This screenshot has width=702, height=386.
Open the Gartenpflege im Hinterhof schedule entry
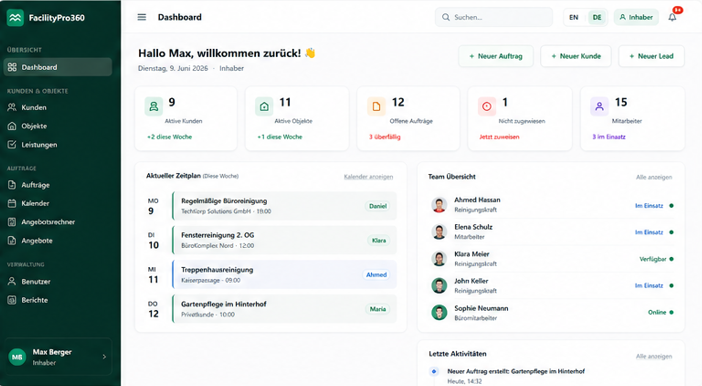284,309
